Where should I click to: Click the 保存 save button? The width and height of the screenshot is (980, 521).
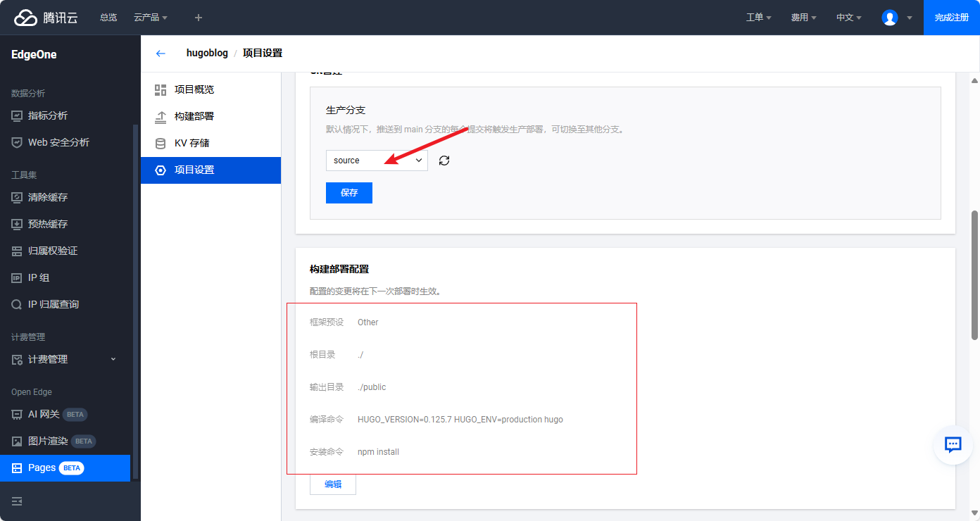[x=349, y=193]
